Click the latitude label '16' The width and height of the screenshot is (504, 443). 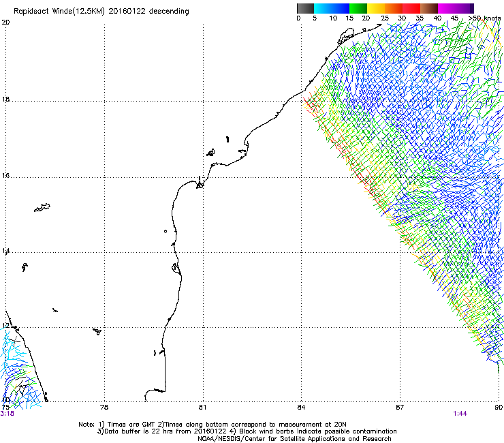coord(5,176)
